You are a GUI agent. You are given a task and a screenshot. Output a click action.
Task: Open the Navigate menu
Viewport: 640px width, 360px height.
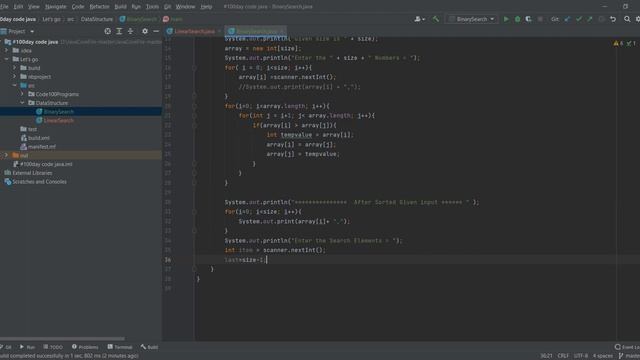pos(56,7)
